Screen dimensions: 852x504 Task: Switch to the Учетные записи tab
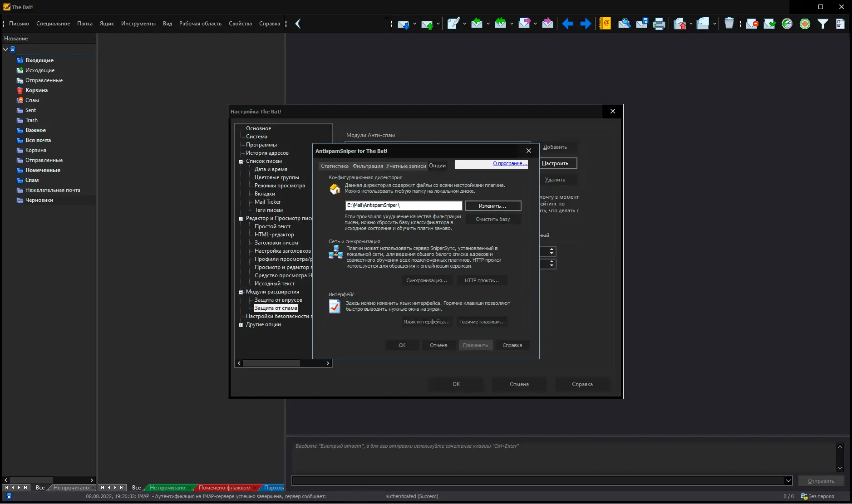[x=406, y=166]
